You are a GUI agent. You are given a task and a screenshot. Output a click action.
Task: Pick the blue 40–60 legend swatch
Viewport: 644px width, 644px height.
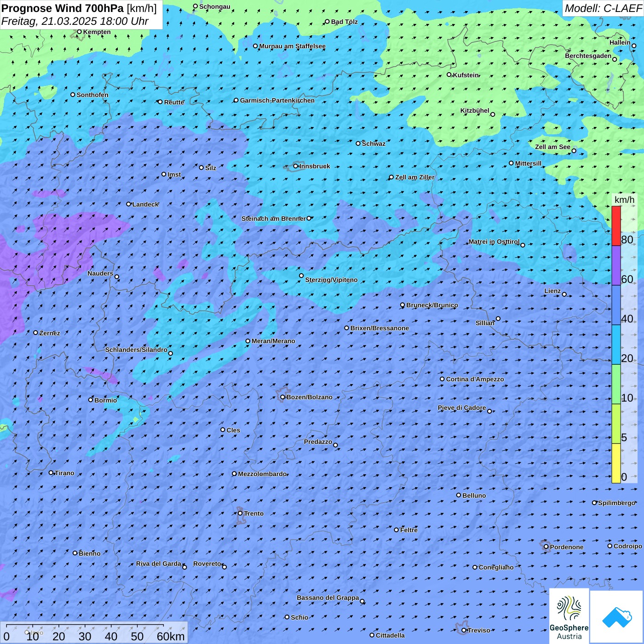(x=616, y=305)
